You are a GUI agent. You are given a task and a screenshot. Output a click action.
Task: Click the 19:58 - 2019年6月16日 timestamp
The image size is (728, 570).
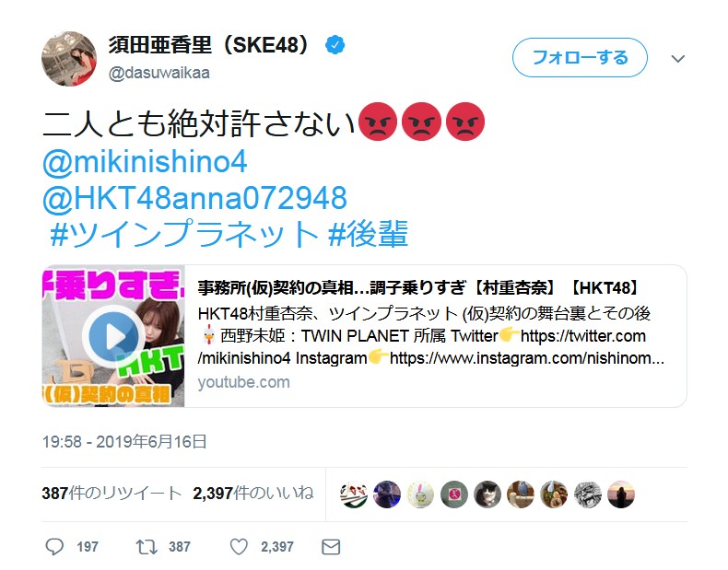pyautogui.click(x=124, y=441)
